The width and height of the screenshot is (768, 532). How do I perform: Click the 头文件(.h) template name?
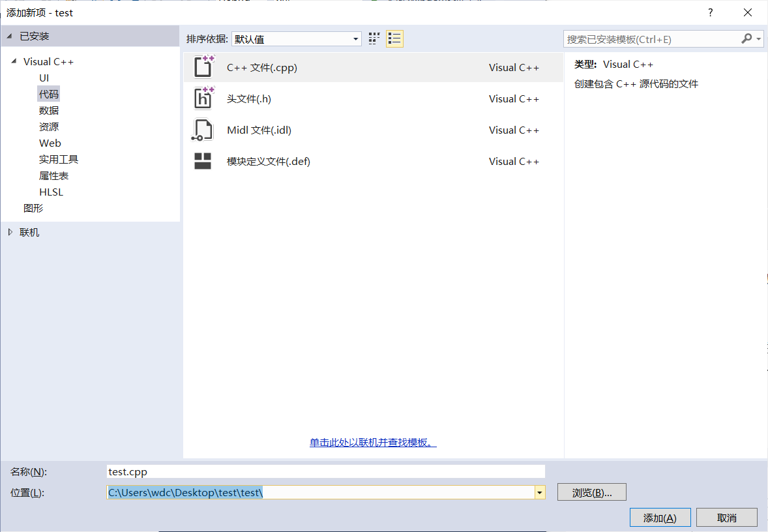[x=249, y=98]
